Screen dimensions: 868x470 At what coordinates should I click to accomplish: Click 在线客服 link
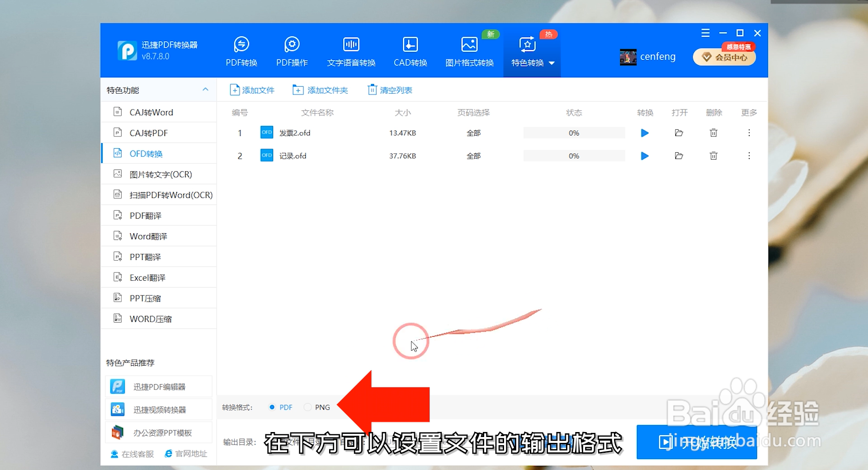pyautogui.click(x=132, y=454)
